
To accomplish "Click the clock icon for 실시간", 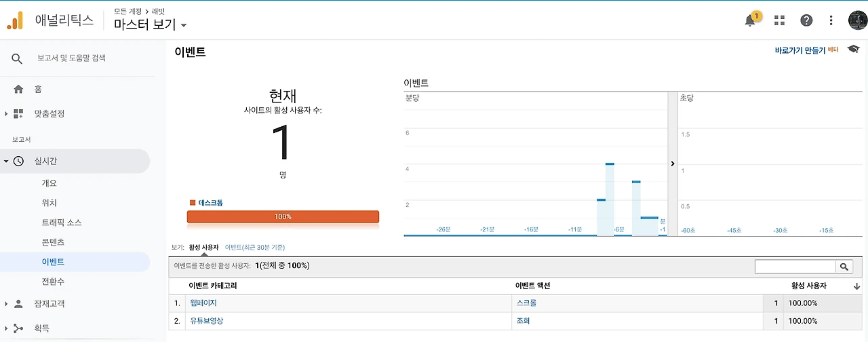I will coord(18,161).
